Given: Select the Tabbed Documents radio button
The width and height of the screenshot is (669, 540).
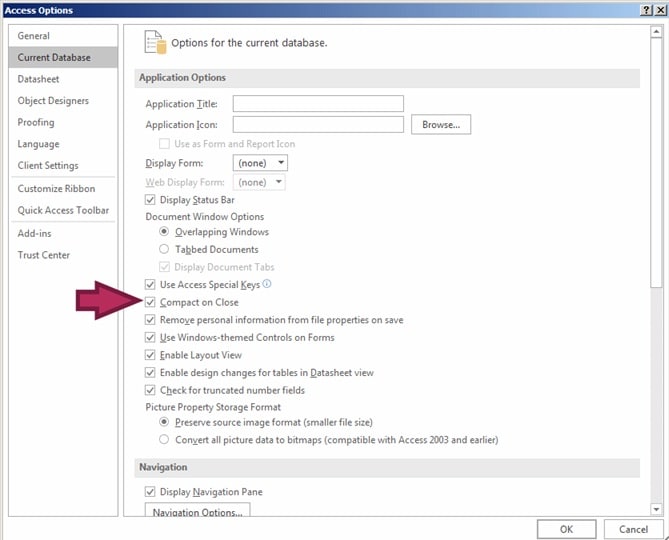Looking at the screenshot, I should pos(164,249).
